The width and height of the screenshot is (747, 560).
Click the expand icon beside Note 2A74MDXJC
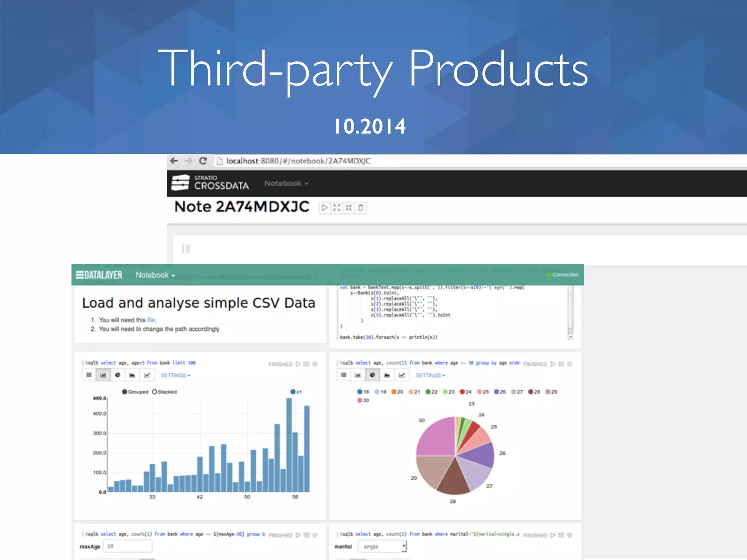click(337, 208)
